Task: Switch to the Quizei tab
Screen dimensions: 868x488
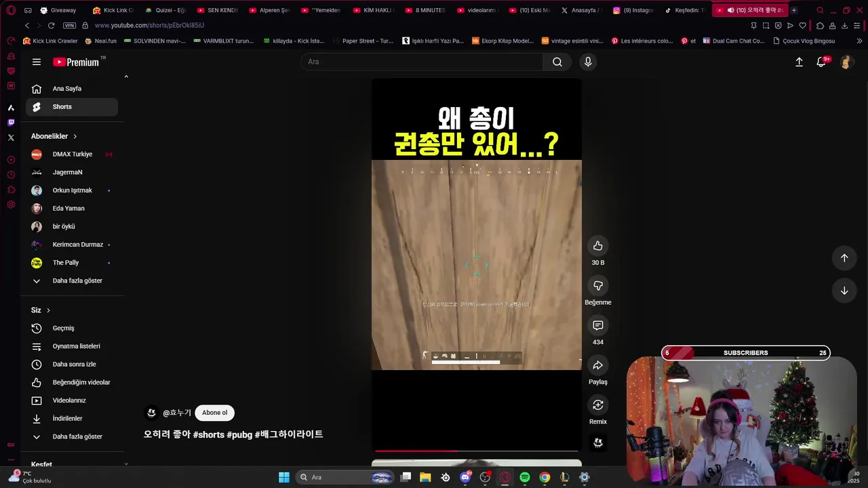Action: tap(166, 10)
